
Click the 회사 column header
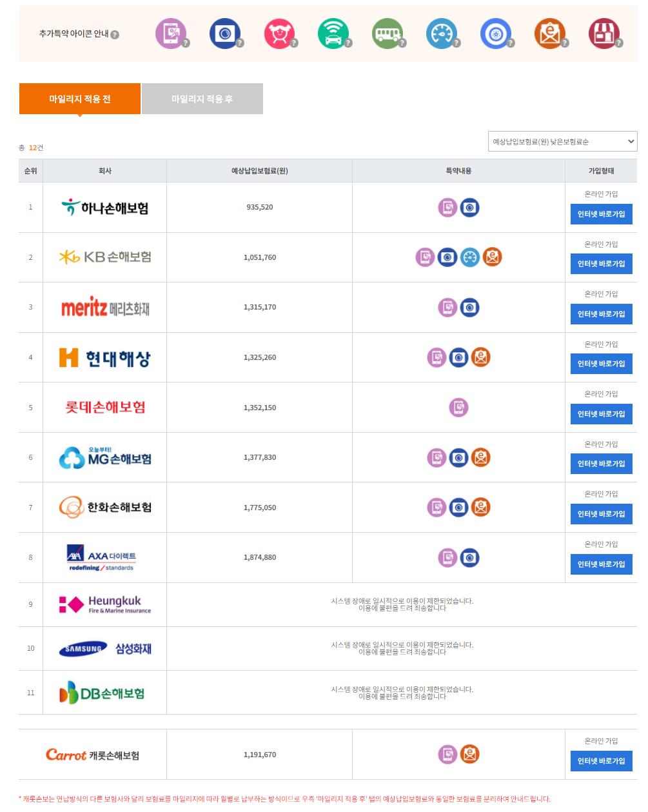[105, 171]
